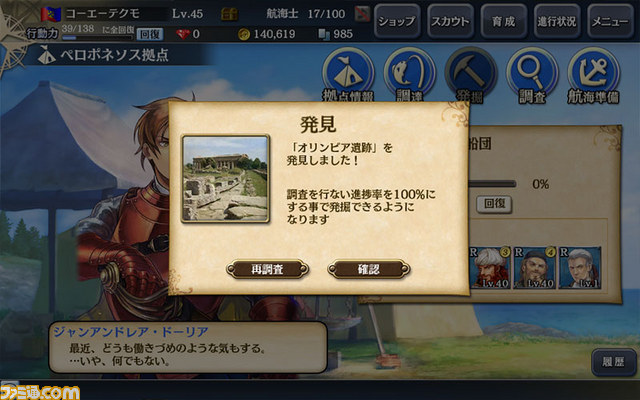Select the white-turbaned sailor portrait Lv.40
Image resolution: width=640 pixels, height=400 pixels.
click(489, 268)
